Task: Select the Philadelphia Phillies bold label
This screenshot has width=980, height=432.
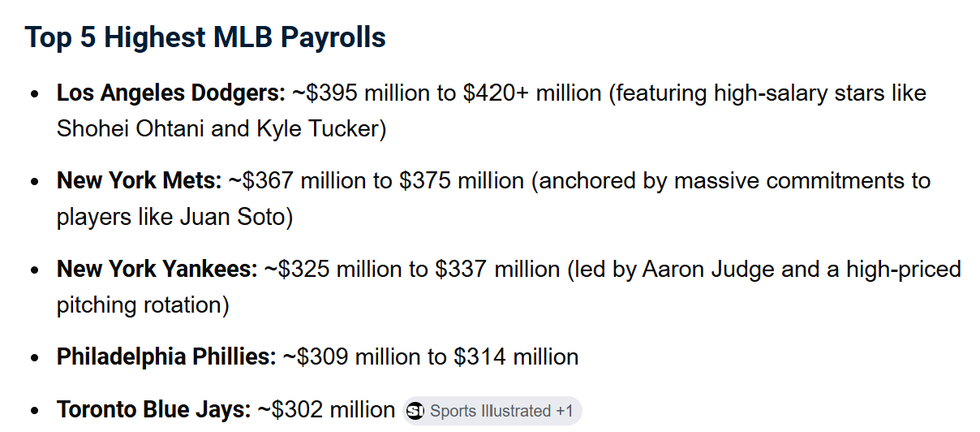Action: click(166, 356)
